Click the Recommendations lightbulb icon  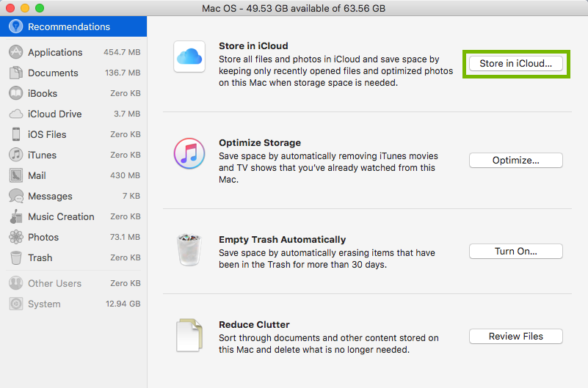tap(15, 26)
